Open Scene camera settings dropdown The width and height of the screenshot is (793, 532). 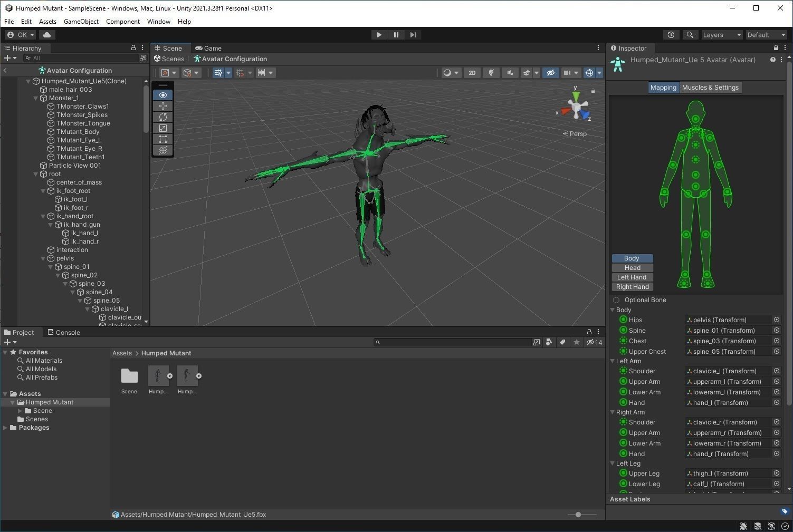(571, 73)
